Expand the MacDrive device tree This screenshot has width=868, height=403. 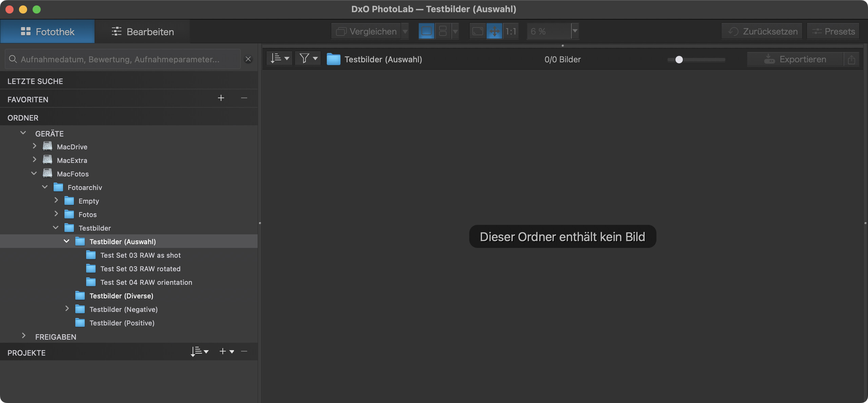pyautogui.click(x=34, y=146)
